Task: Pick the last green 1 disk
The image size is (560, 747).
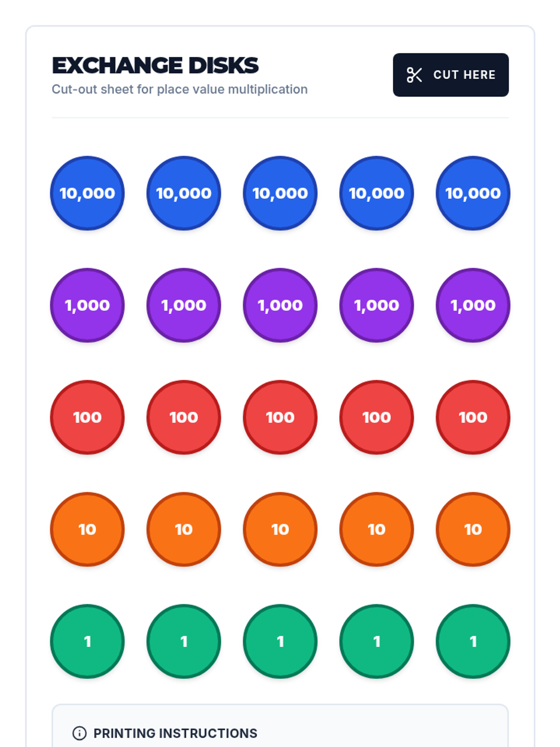Action: point(473,641)
